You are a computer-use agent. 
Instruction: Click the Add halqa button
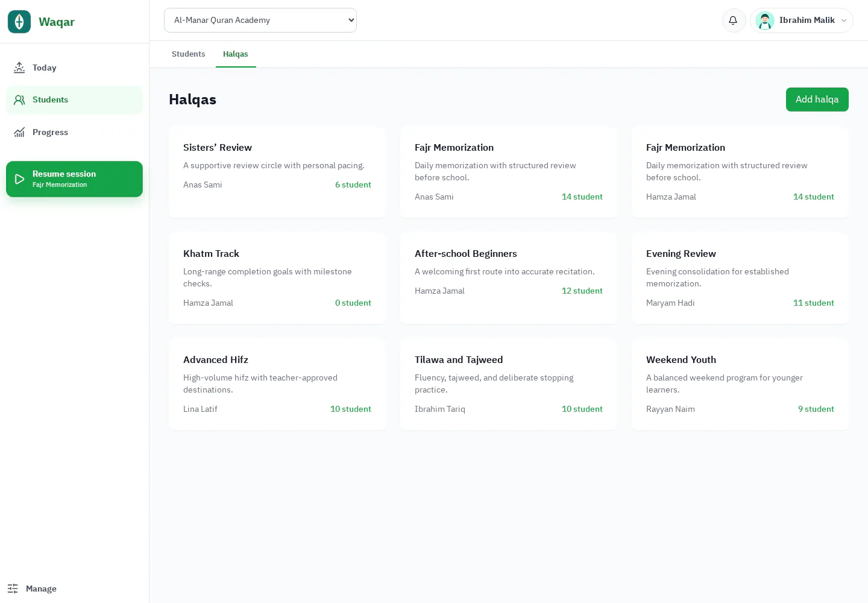pyautogui.click(x=817, y=99)
